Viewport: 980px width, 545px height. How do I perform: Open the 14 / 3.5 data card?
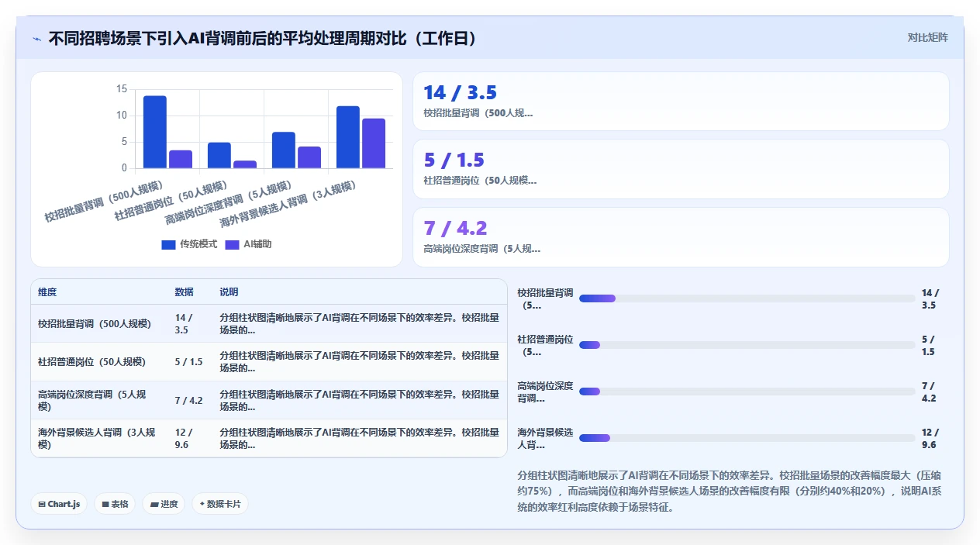[681, 102]
